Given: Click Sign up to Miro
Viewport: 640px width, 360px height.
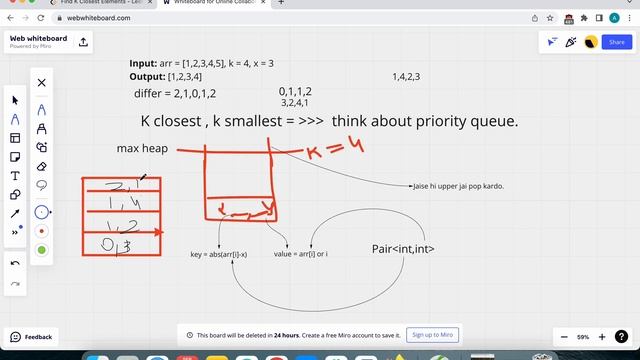Looking at the screenshot, I should 432,335.
